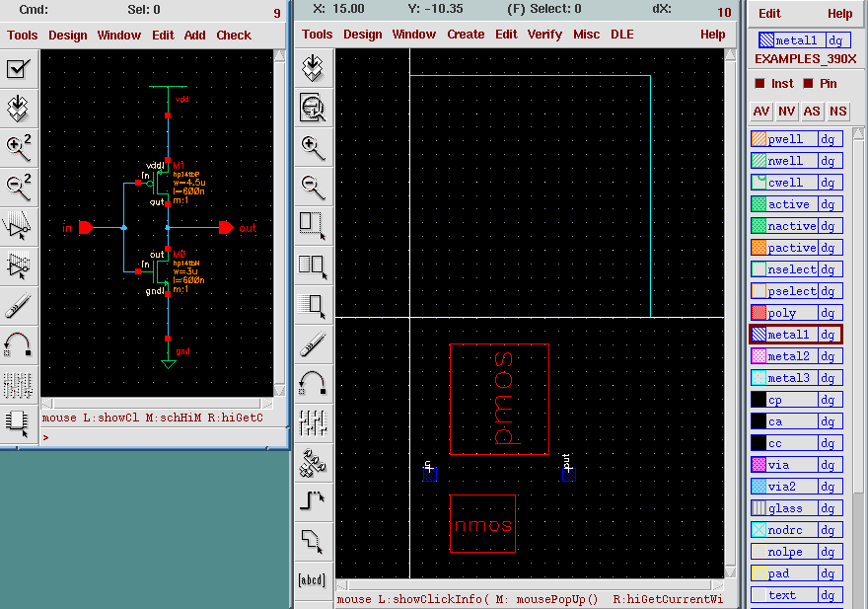The height and width of the screenshot is (609, 868).
Task: Click layer list scrollbar up arrow
Action: [x=858, y=133]
